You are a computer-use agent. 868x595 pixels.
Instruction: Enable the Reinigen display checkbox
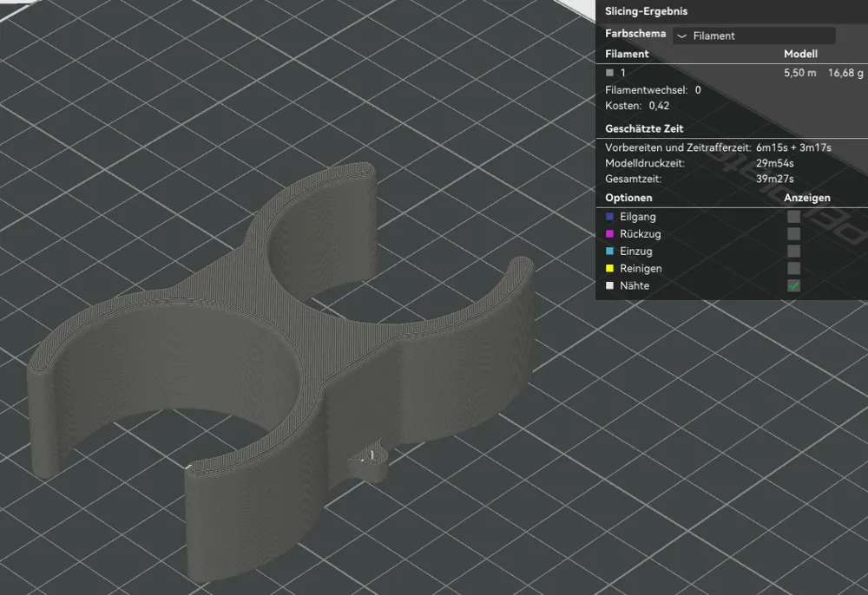click(794, 268)
